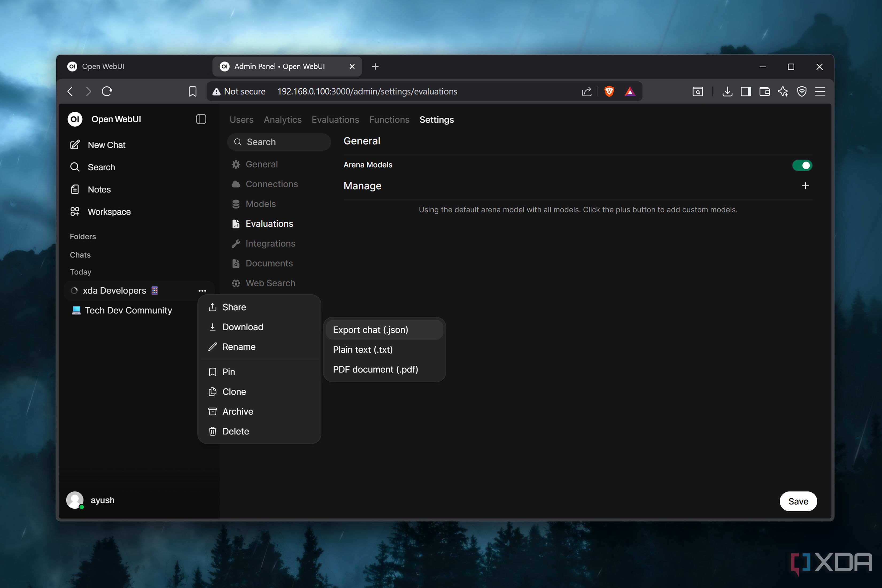
Task: Collapse the Chats section
Action: click(x=80, y=255)
